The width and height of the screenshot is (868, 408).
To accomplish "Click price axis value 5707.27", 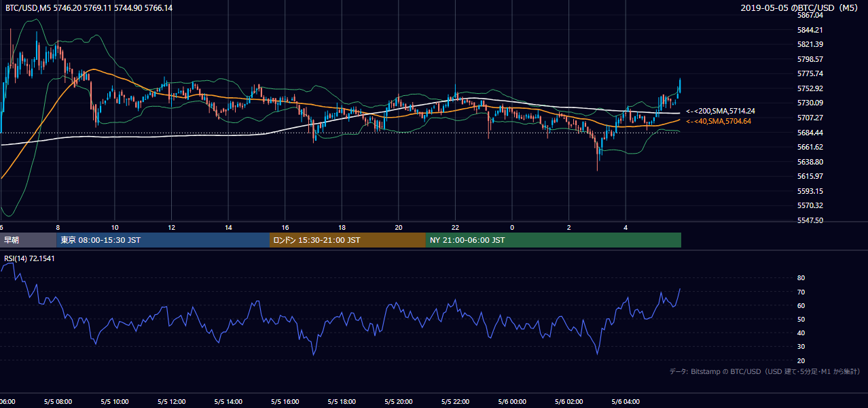I will [x=810, y=118].
